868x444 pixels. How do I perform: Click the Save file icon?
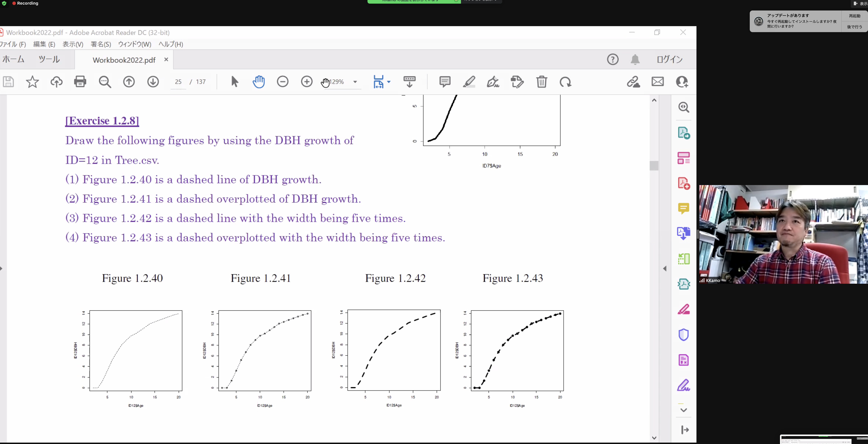(x=8, y=82)
